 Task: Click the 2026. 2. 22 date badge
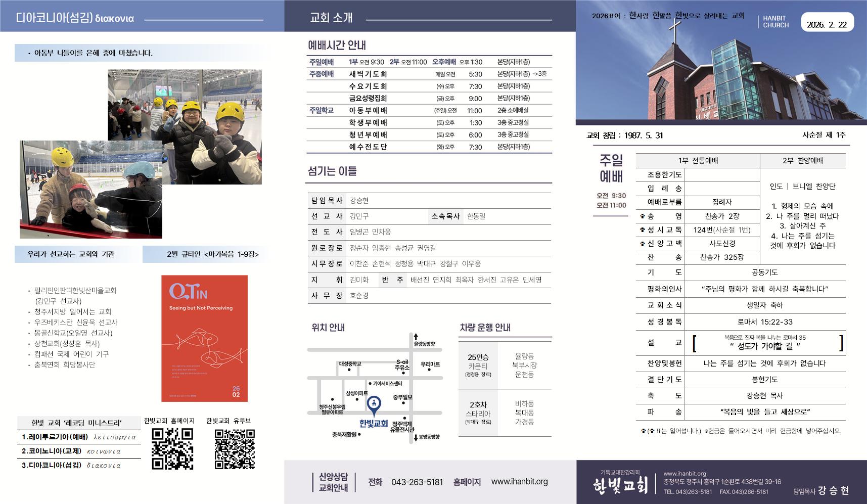[x=827, y=24]
